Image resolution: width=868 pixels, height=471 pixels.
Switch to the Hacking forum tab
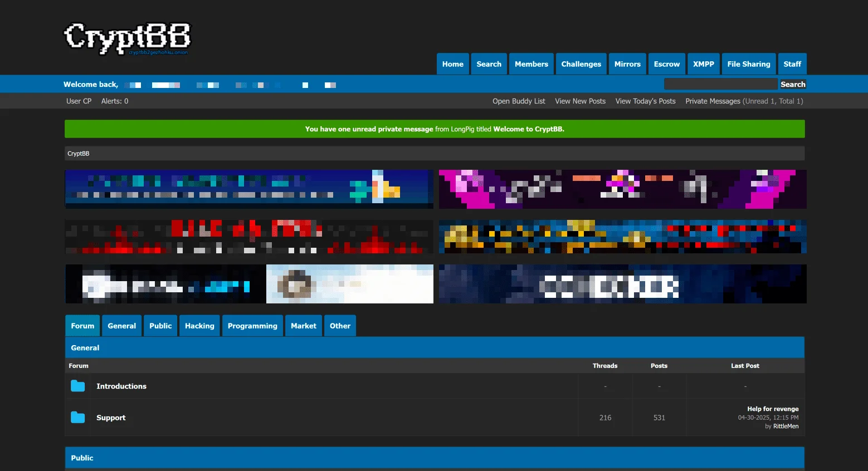[x=199, y=326]
